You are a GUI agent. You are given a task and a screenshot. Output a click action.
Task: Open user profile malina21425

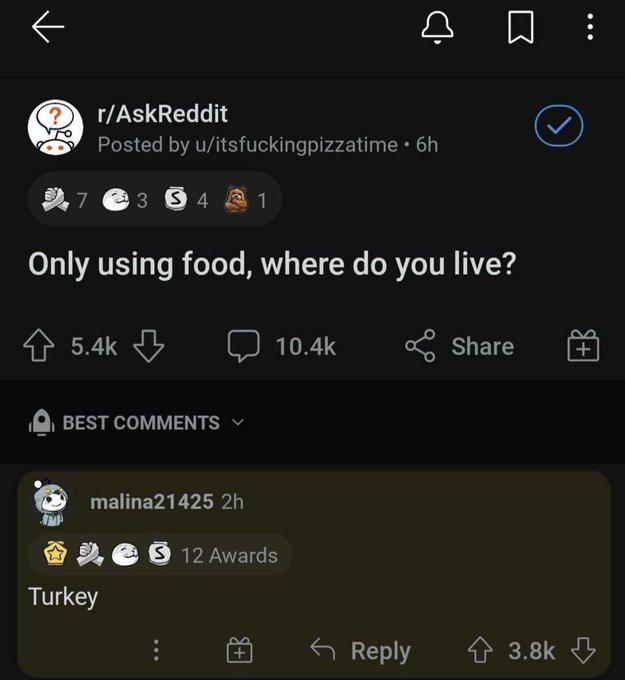pos(151,501)
